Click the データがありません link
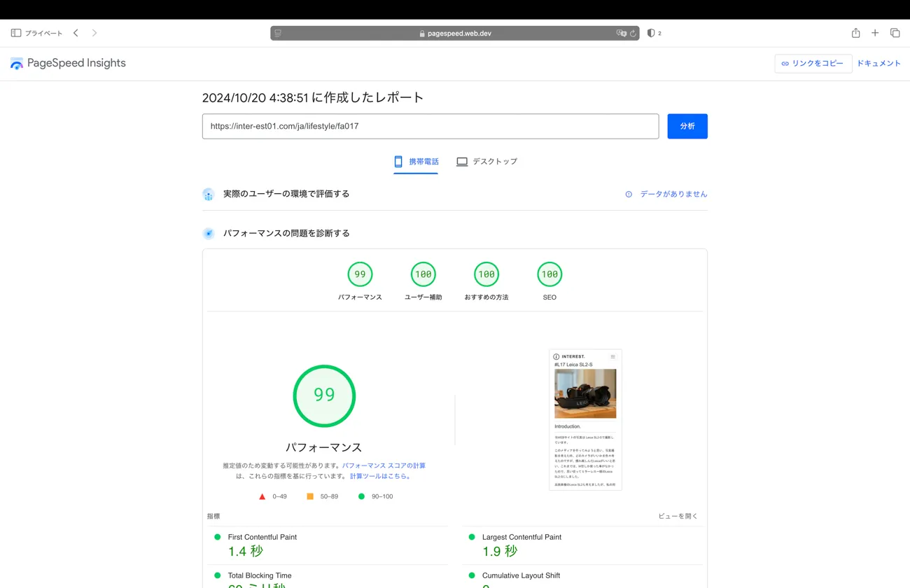This screenshot has width=910, height=588. (x=673, y=194)
